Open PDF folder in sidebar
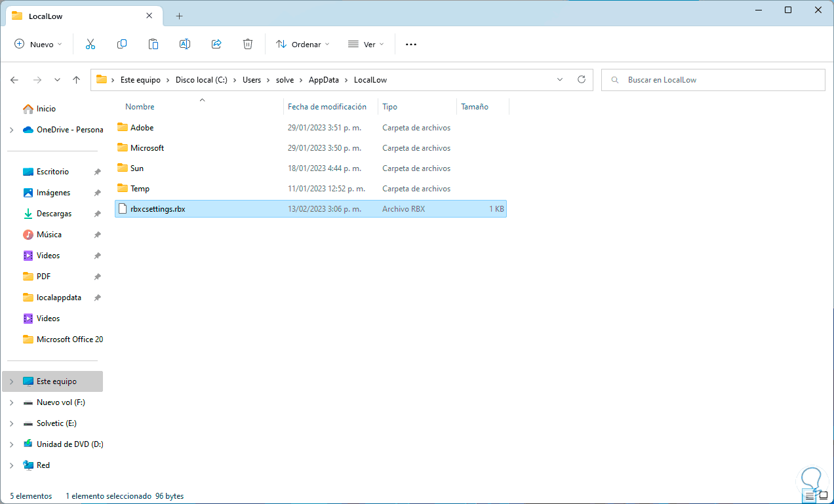The height and width of the screenshot is (504, 834). (43, 277)
